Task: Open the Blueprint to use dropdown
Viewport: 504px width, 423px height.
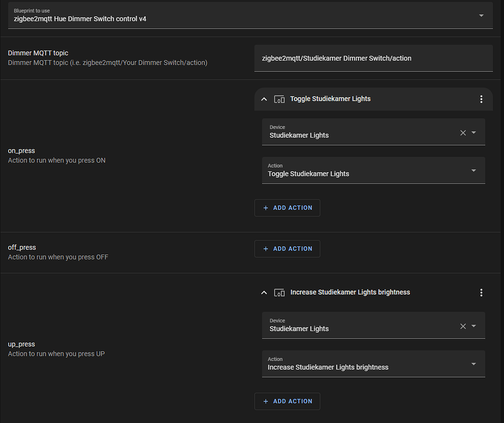Action: pyautogui.click(x=481, y=15)
